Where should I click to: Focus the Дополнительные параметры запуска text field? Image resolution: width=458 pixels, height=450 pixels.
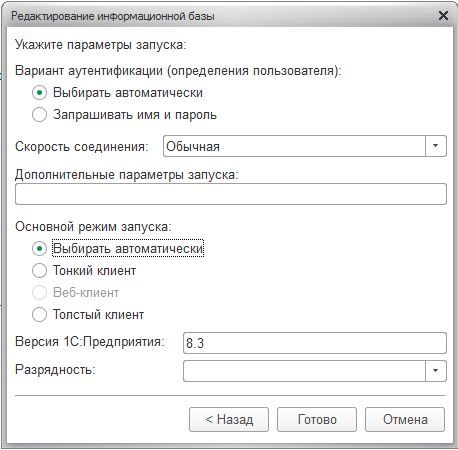231,194
